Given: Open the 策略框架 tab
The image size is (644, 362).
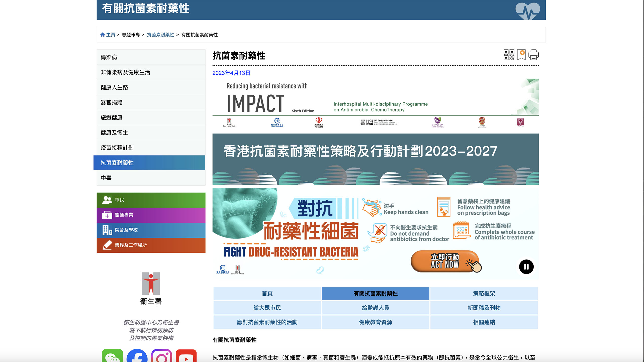Looking at the screenshot, I should click(484, 293).
